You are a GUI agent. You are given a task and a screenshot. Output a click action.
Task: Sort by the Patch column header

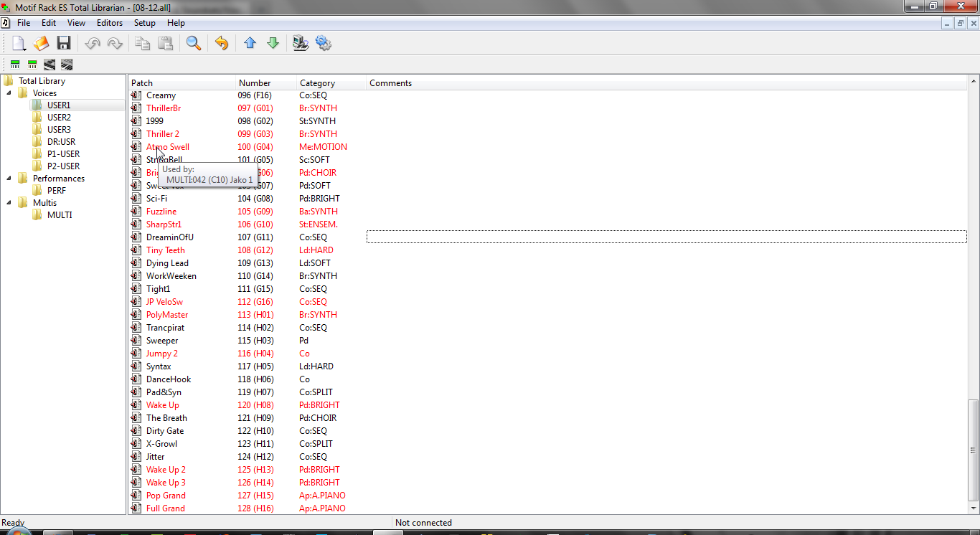(x=182, y=83)
